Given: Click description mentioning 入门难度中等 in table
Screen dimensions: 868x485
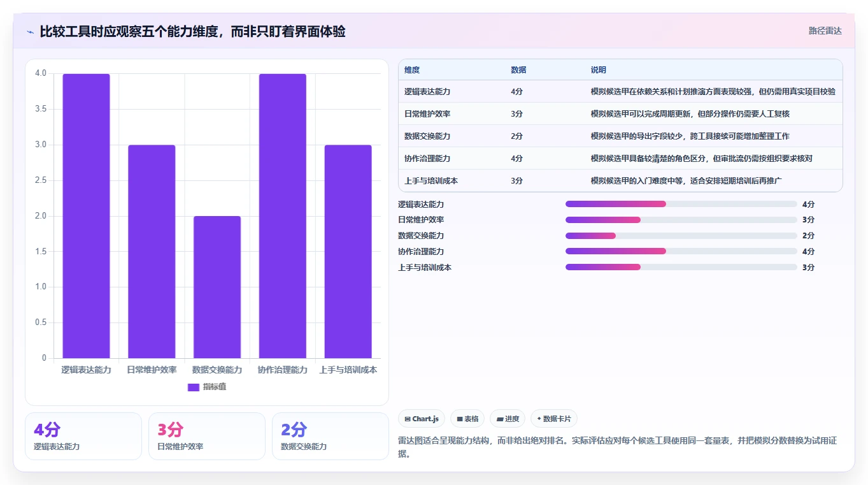Looking at the screenshot, I should pos(687,181).
